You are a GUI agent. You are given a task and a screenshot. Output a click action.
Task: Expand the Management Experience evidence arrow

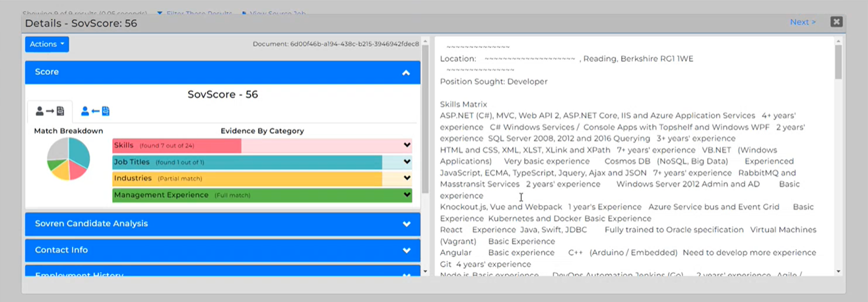407,195
